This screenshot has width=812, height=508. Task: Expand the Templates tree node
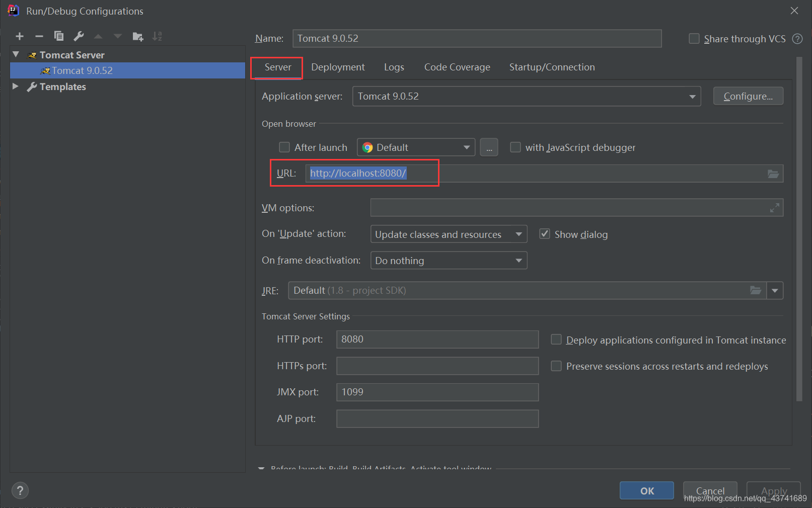tap(16, 87)
